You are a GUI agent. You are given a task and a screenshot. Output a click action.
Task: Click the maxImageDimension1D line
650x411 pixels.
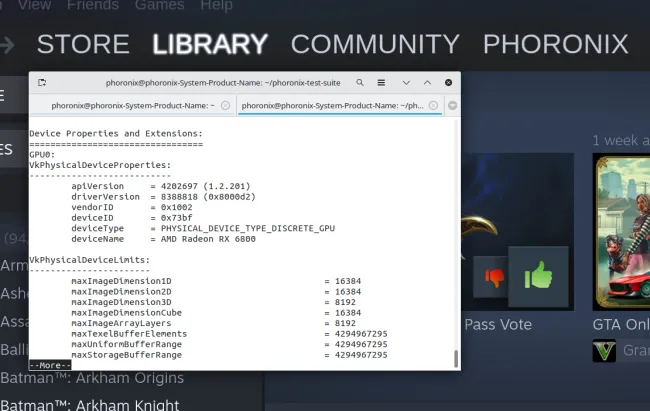coord(216,281)
